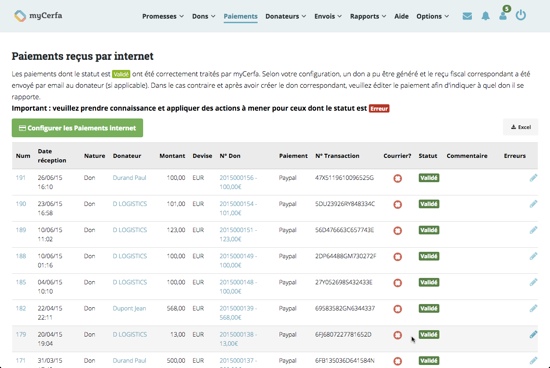
Task: Open payment number 179 link
Action: (21, 335)
